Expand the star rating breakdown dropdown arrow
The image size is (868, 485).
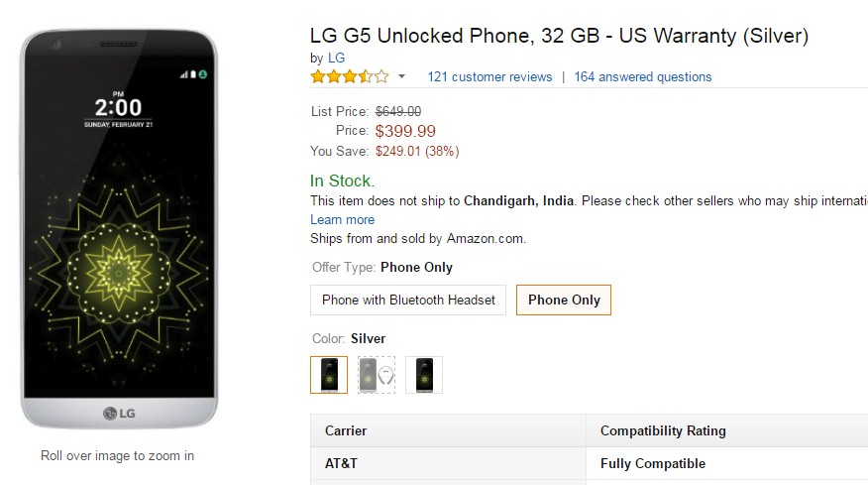coord(401,76)
